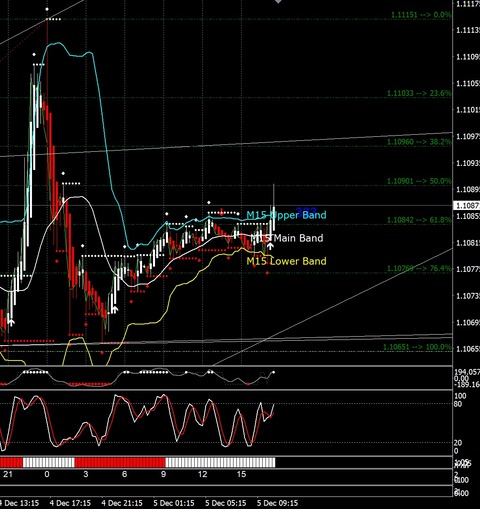This screenshot has height=509, width=480.
Task: Click the M15 Main Band label
Action: tap(287, 238)
